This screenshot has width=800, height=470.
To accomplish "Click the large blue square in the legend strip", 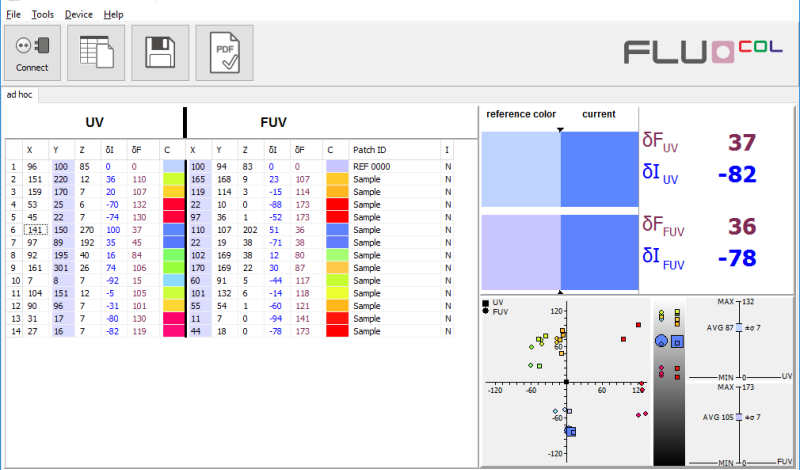I will tap(677, 342).
